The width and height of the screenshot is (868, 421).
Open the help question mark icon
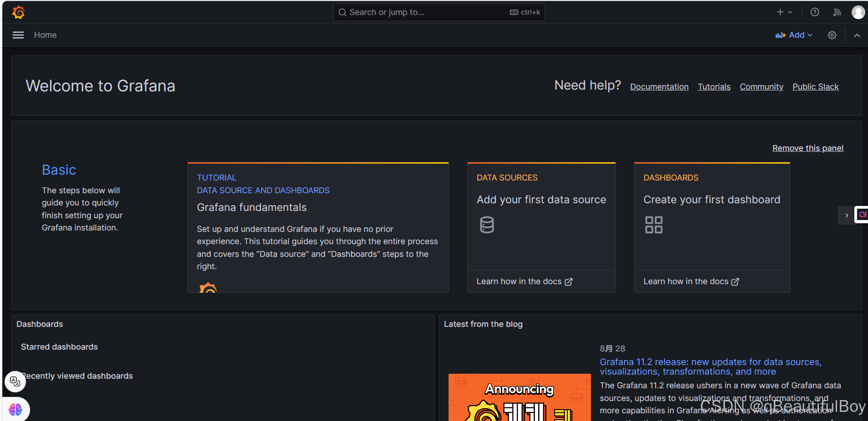click(815, 12)
